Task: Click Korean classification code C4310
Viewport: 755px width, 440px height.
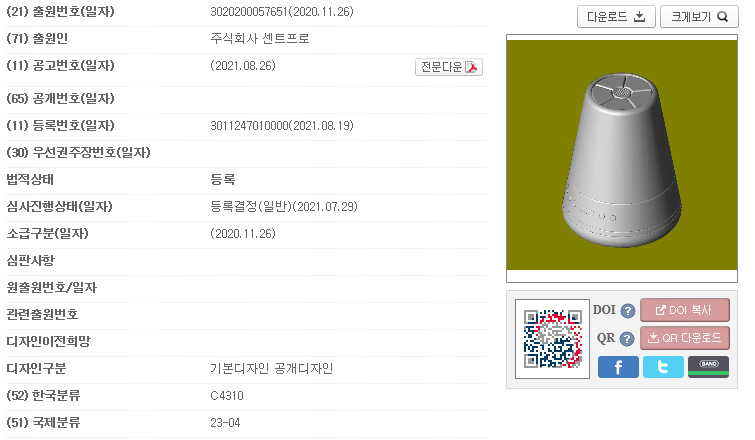Action: [x=227, y=396]
